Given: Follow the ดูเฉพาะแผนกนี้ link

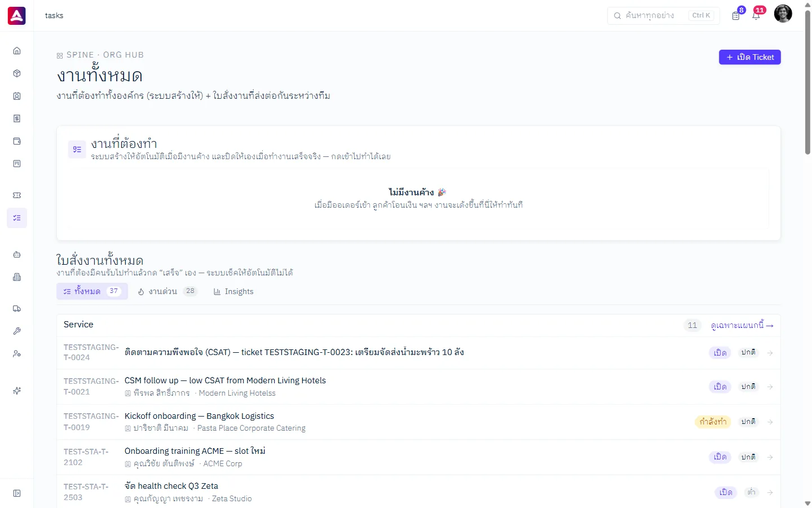Looking at the screenshot, I should pyautogui.click(x=742, y=326).
